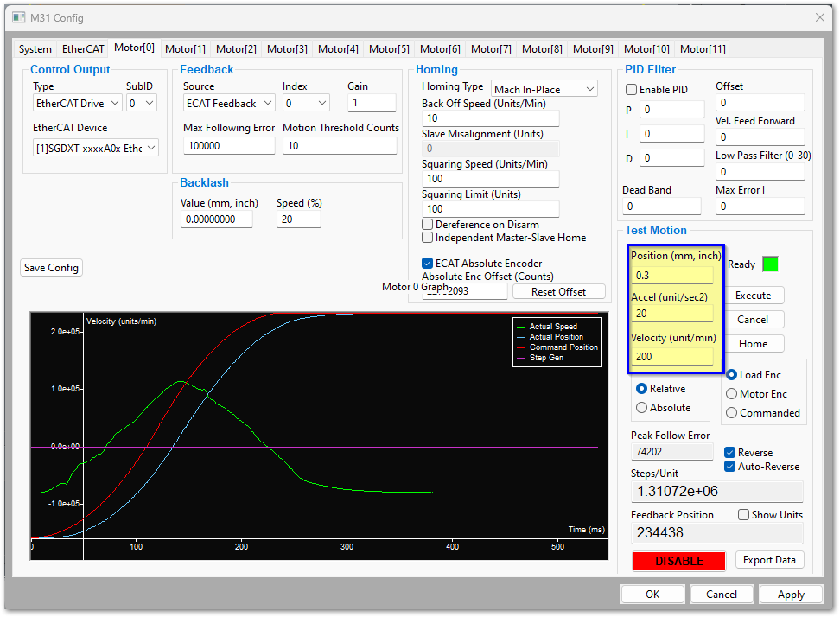Screen dimensions: 840x617
Task: Click the Backlash Speed field
Action: [x=299, y=219]
